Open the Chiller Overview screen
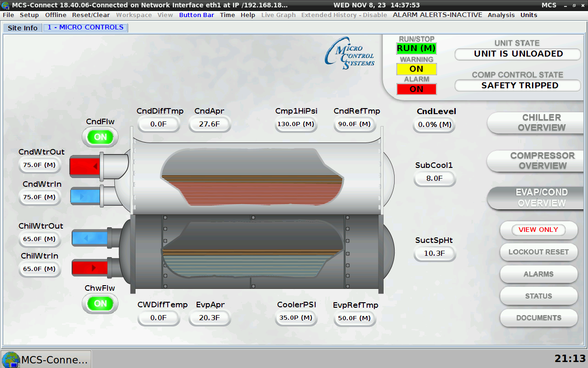This screenshot has width=588, height=368. pos(541,123)
